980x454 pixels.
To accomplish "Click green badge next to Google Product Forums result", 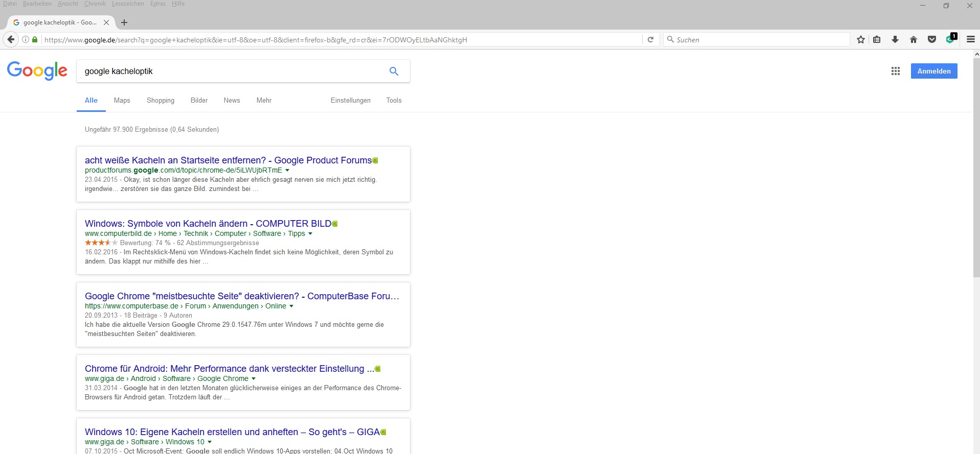I will [x=375, y=160].
